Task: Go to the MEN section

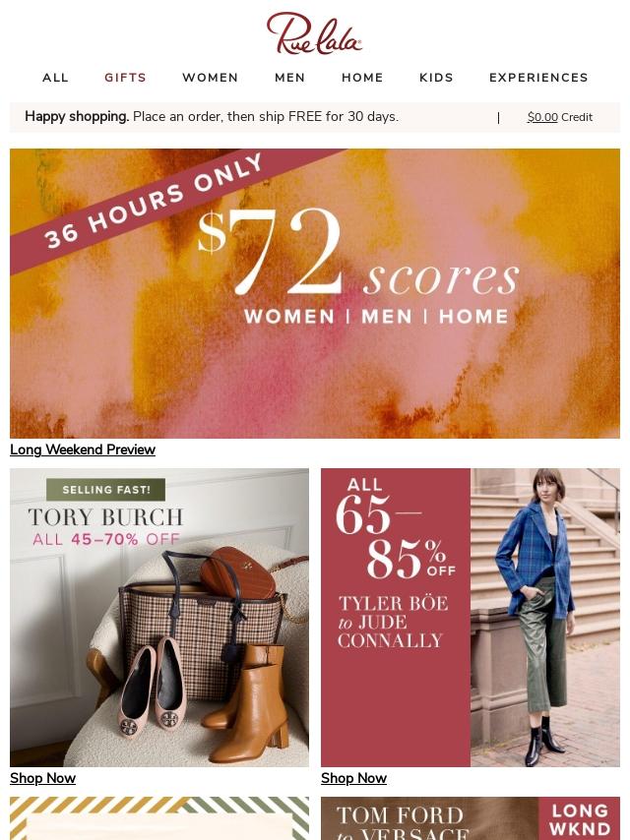Action: point(290,78)
